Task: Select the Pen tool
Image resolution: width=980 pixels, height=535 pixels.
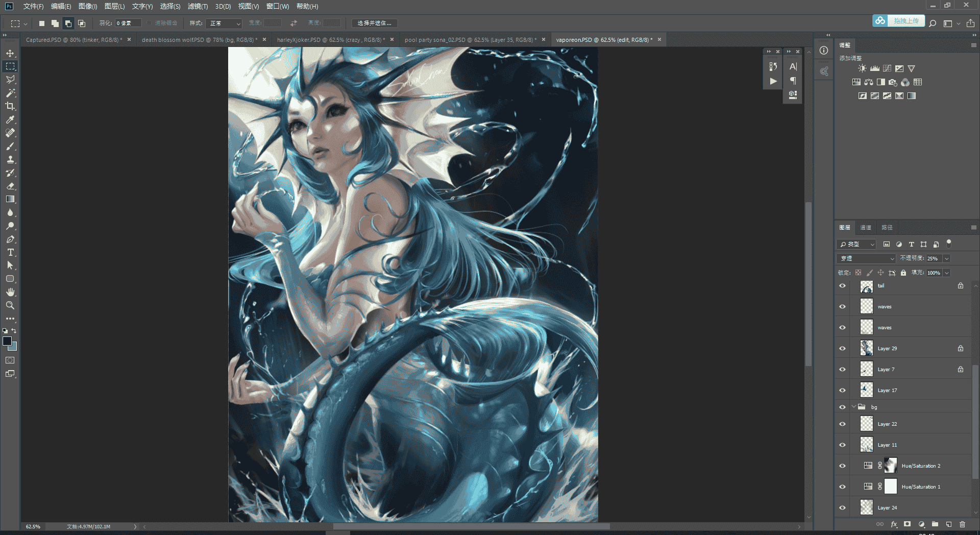Action: [x=10, y=239]
